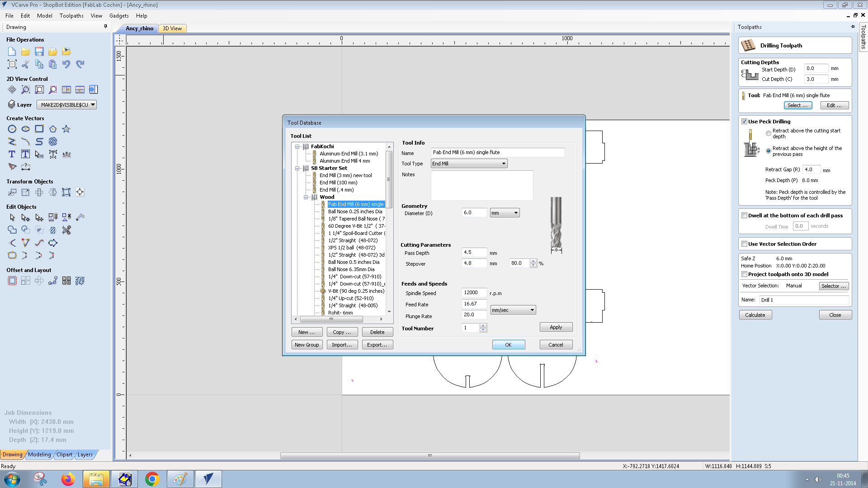Click the Export tools button
The image size is (868, 488).
click(377, 345)
